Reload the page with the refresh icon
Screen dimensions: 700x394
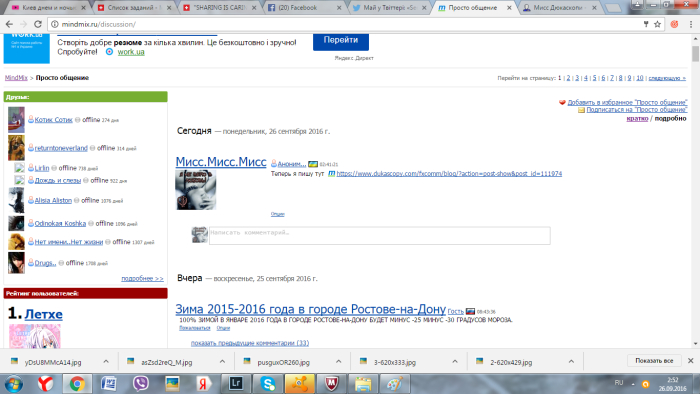pos(38,24)
